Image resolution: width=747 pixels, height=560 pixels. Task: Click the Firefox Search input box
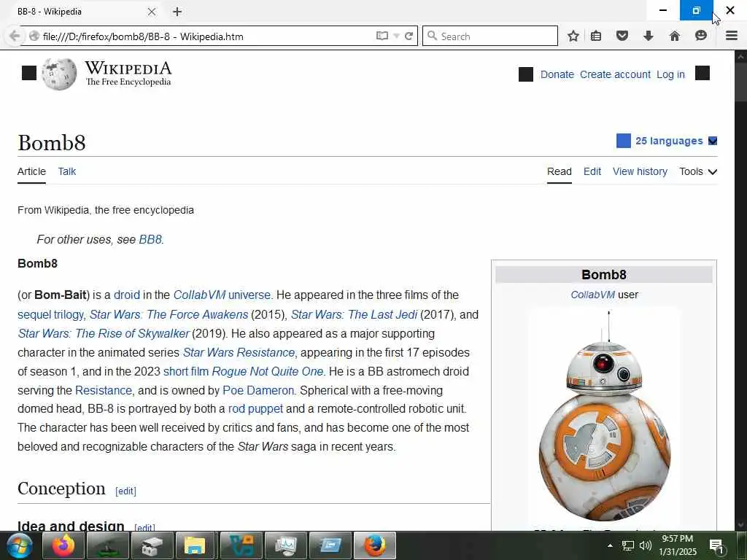tap(489, 36)
